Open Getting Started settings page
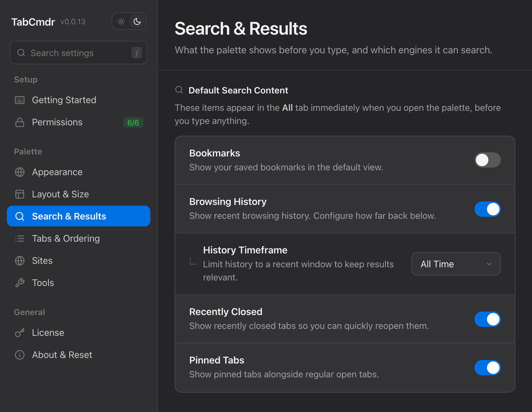Image resolution: width=532 pixels, height=412 pixels. point(79,100)
